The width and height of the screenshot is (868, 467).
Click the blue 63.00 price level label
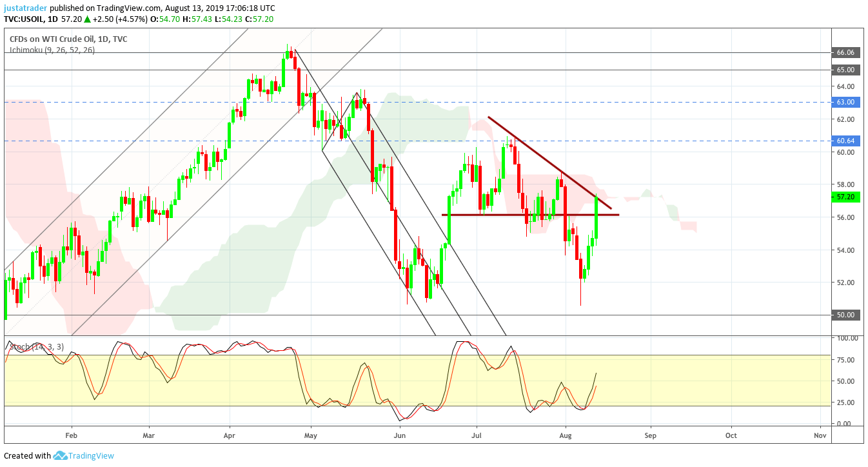tap(845, 102)
